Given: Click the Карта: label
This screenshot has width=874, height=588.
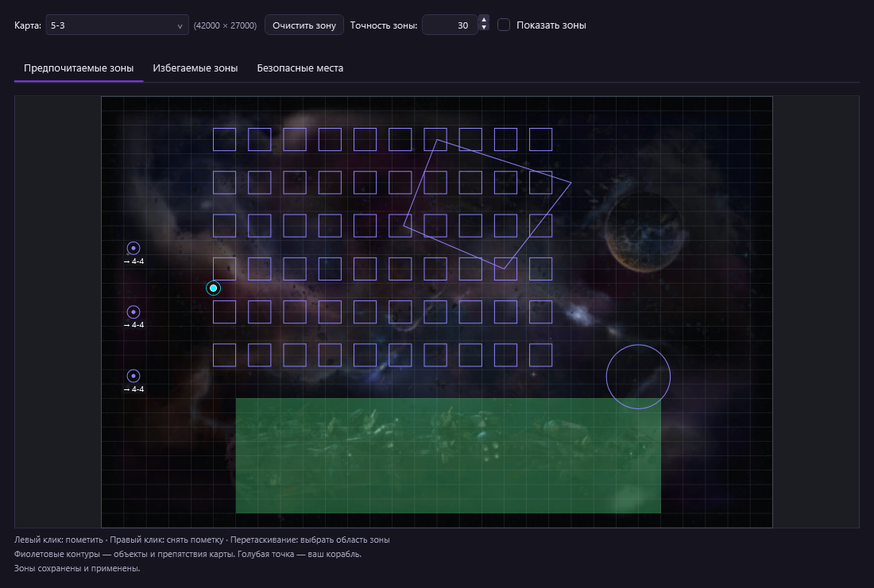Looking at the screenshot, I should tap(28, 25).
